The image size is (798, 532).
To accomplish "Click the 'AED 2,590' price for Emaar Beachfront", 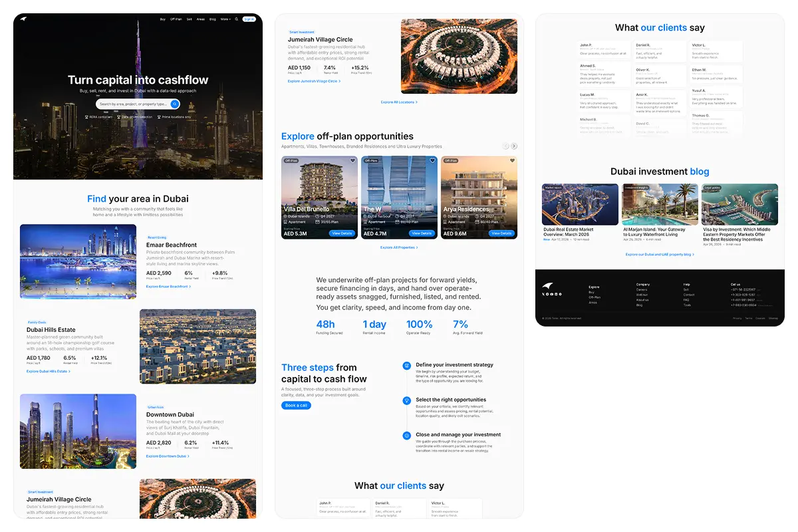I will coord(159,273).
